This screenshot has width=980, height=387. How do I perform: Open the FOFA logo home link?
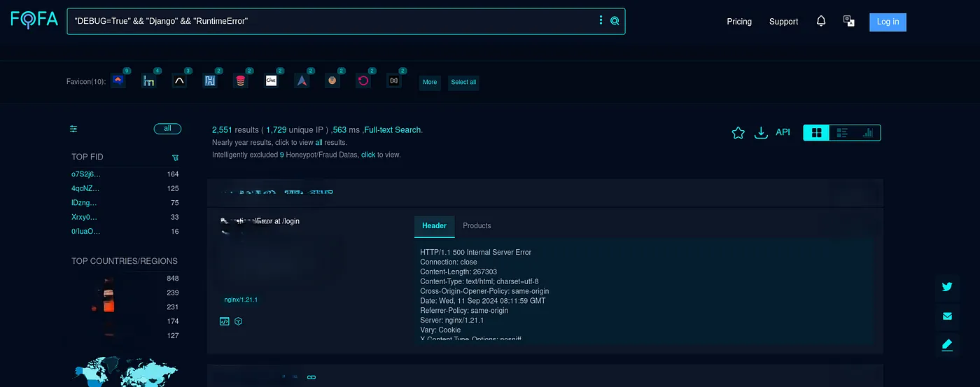[34, 20]
